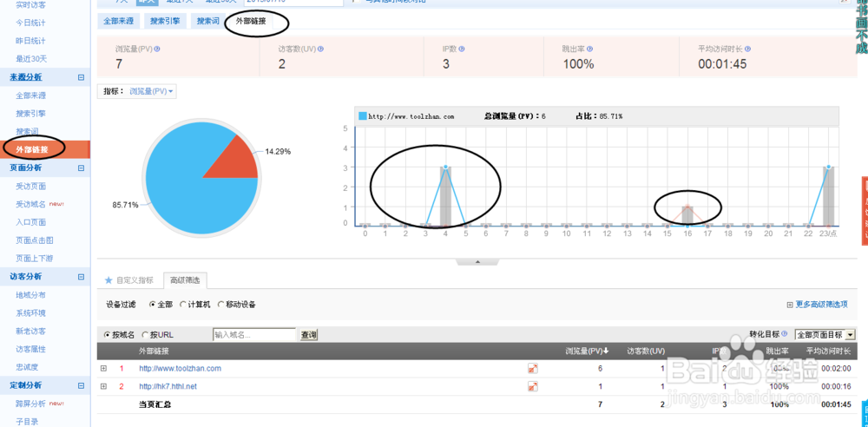Click chart data point at hour 4

click(x=445, y=167)
